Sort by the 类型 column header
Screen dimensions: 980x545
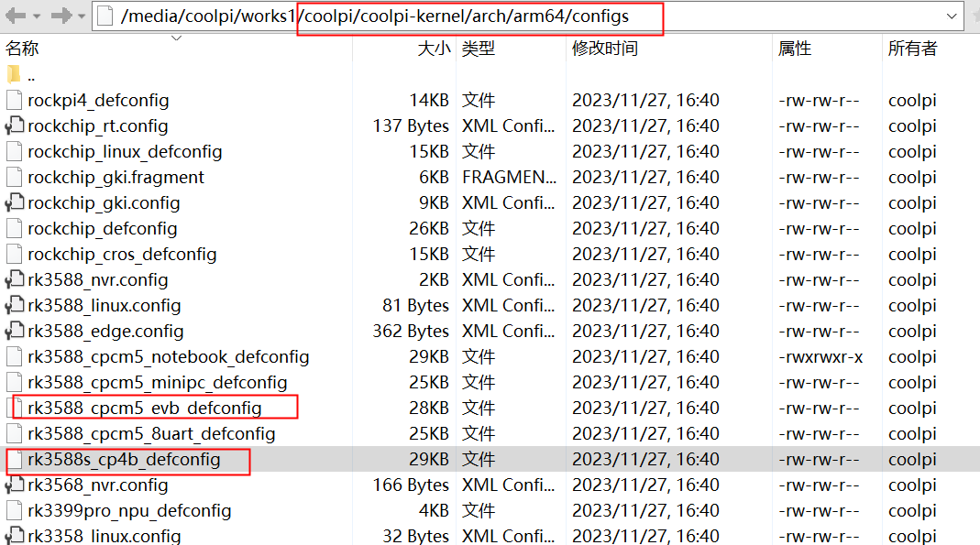tap(479, 48)
